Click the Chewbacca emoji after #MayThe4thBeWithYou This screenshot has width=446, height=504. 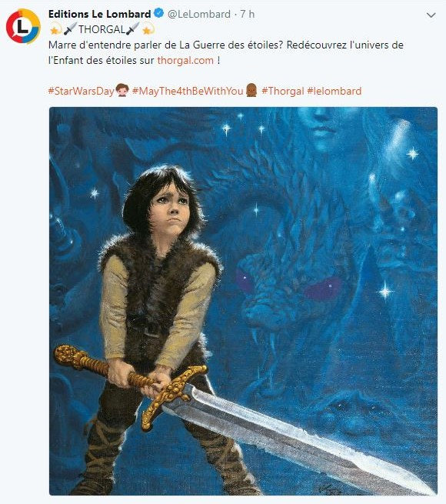pyautogui.click(x=251, y=91)
